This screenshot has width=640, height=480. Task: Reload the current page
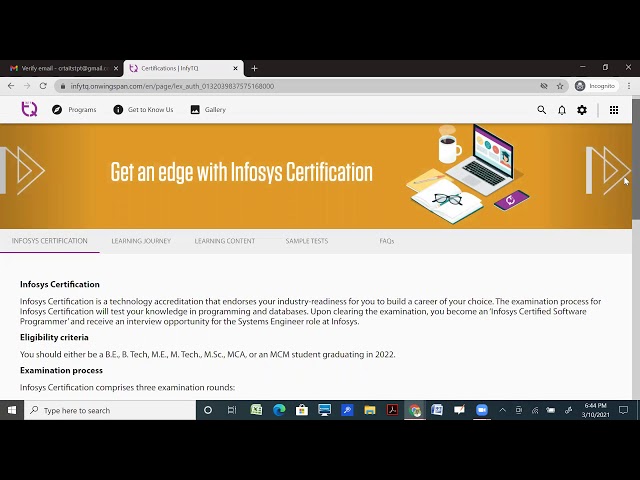tap(43, 86)
